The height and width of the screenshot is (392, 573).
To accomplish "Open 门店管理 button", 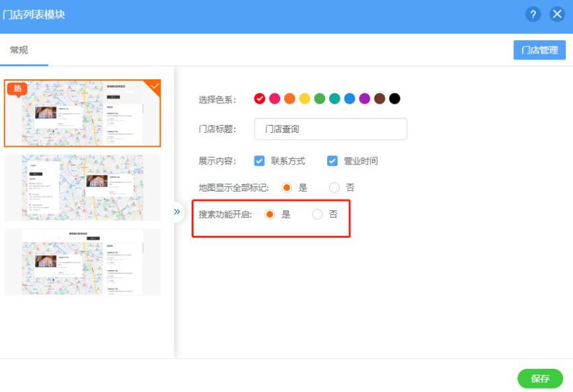I will coord(539,50).
